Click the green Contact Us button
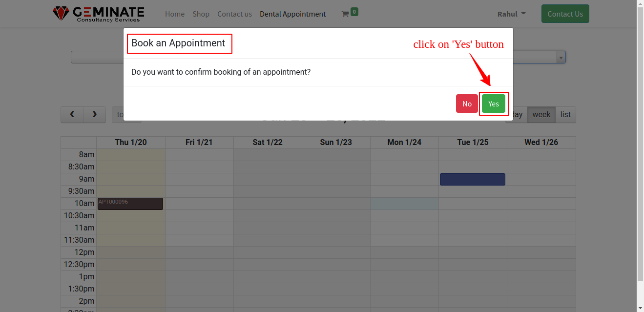Screen dimensions: 644x312 565,14
